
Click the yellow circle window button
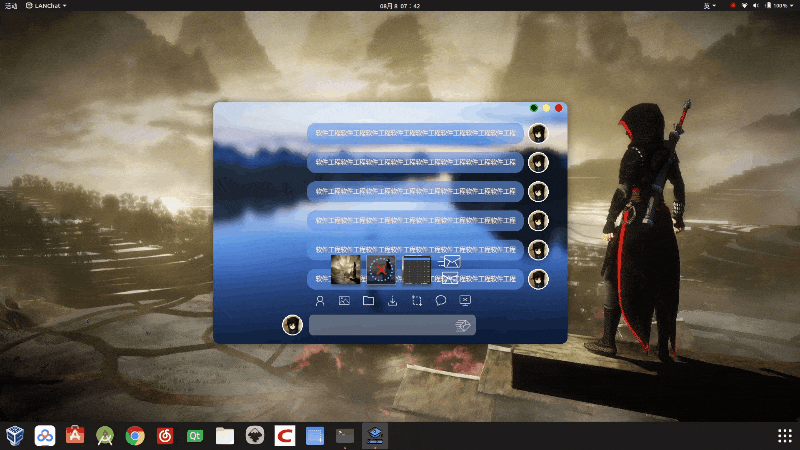tap(546, 108)
